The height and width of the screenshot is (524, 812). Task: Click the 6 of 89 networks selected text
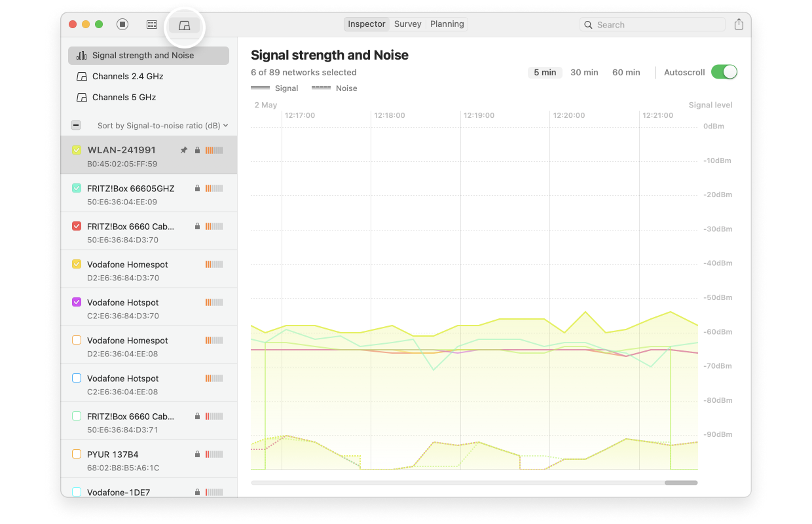304,73
